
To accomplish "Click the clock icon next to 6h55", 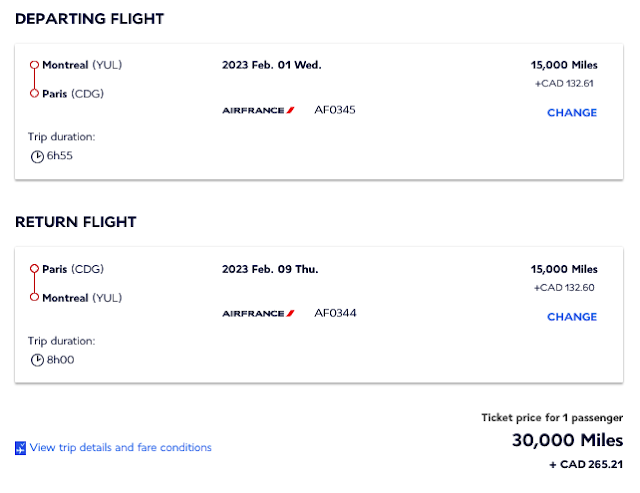I will [37, 156].
